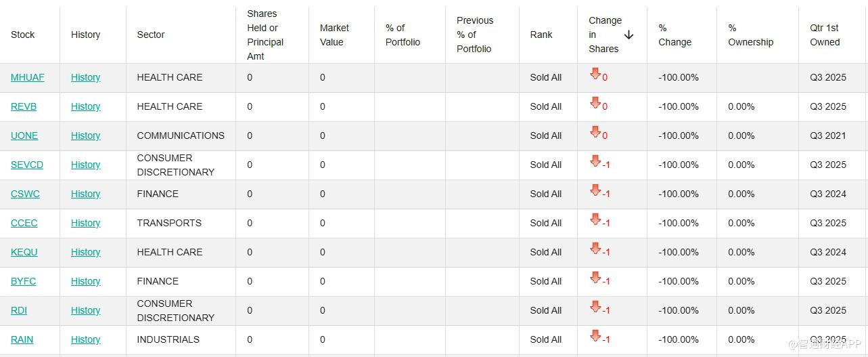This screenshot has width=868, height=357.
Task: Click the % Ownership column header
Action: pos(750,35)
